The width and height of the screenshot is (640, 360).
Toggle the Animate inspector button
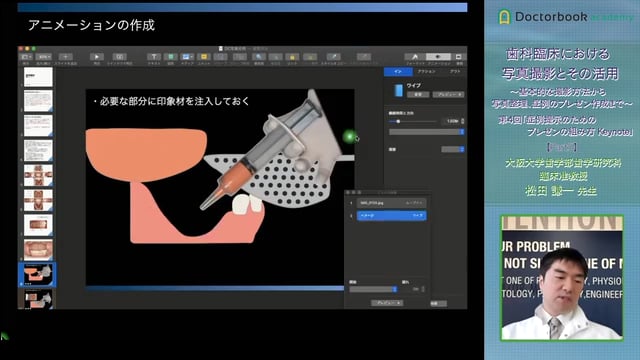[x=438, y=57]
